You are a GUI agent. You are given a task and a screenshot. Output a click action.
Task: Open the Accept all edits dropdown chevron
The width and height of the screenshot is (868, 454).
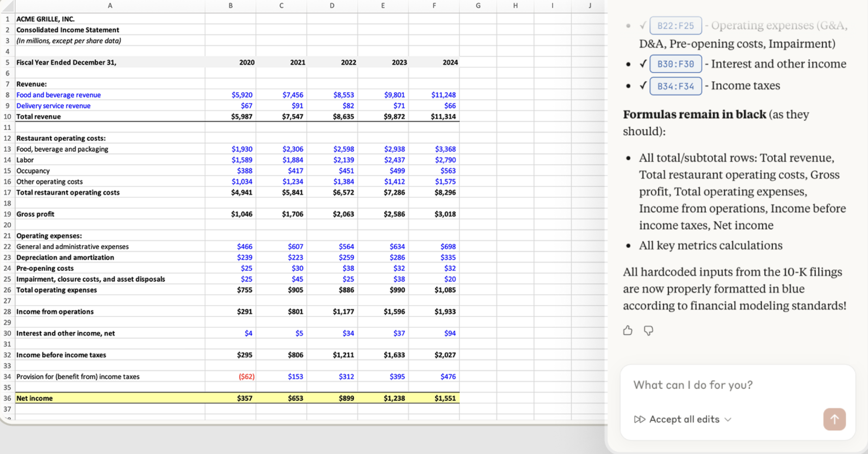[x=728, y=420]
